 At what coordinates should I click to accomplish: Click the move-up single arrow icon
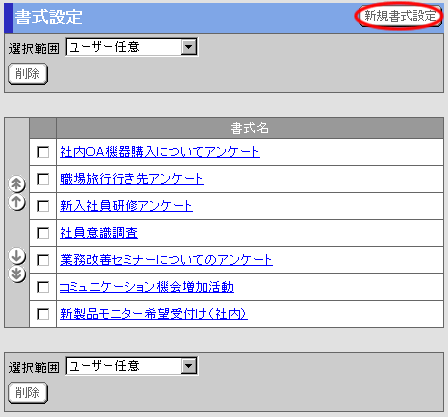[17, 202]
